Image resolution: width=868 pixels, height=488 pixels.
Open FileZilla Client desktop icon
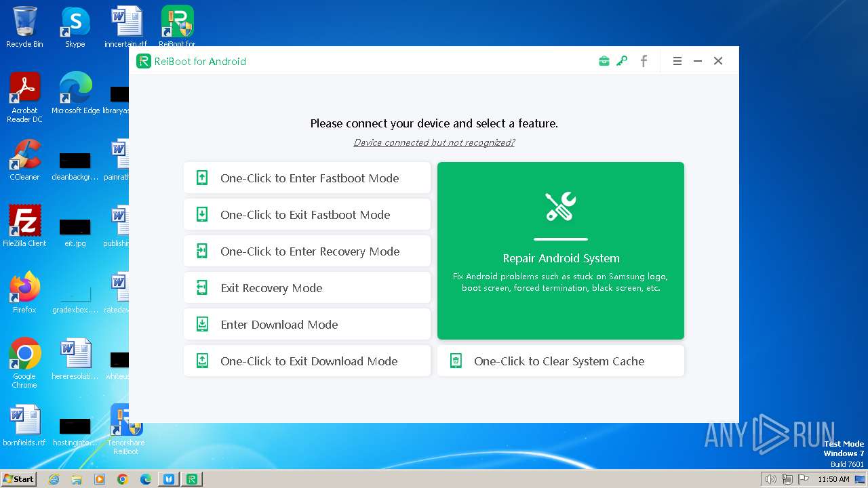pos(24,226)
